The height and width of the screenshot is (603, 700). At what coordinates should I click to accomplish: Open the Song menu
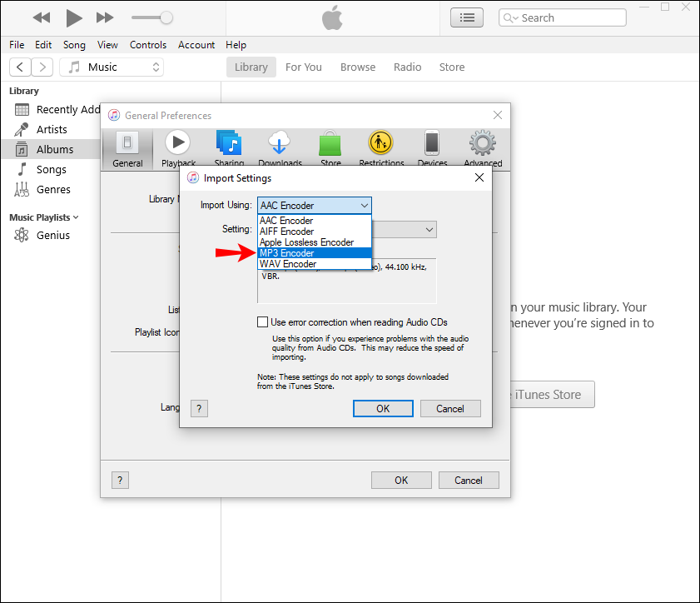click(74, 45)
